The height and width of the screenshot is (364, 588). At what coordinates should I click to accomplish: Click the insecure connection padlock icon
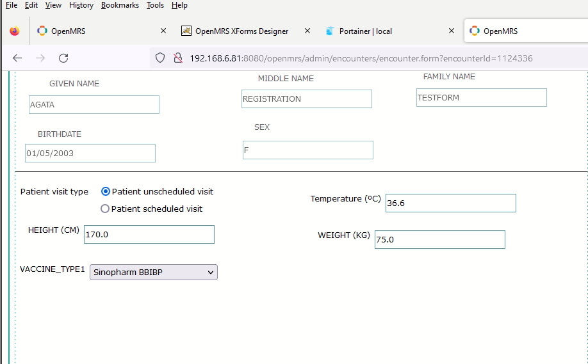pyautogui.click(x=178, y=58)
